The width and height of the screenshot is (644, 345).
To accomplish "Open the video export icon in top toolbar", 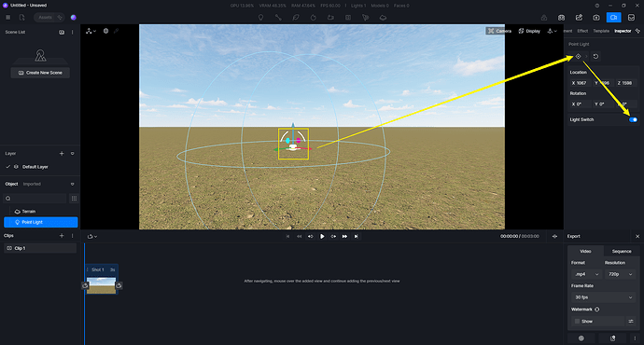I will (x=613, y=18).
